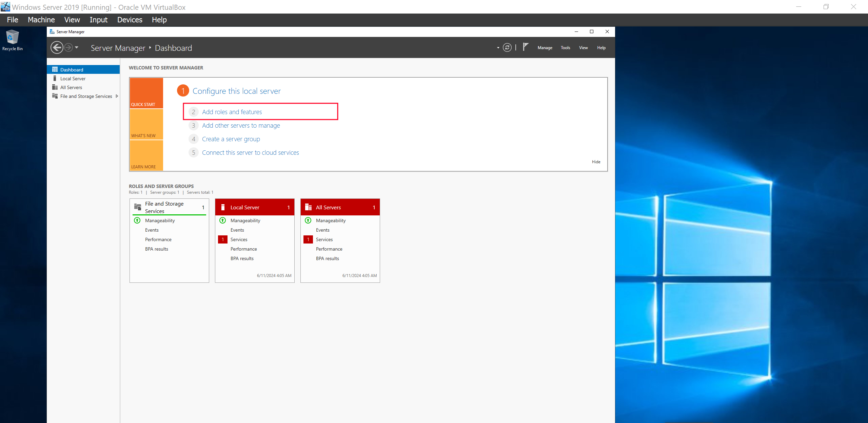Click the Server Manager title bar icon
Image resolution: width=868 pixels, height=423 pixels.
[52, 31]
